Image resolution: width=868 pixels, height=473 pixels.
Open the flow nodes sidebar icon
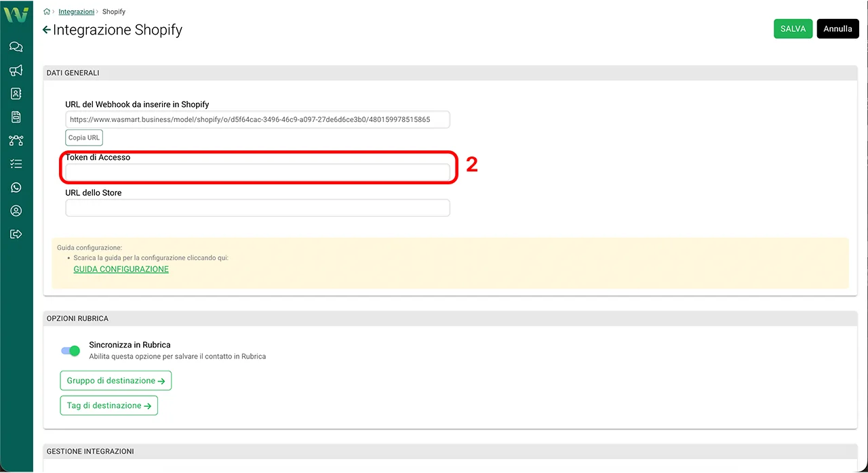click(x=16, y=141)
